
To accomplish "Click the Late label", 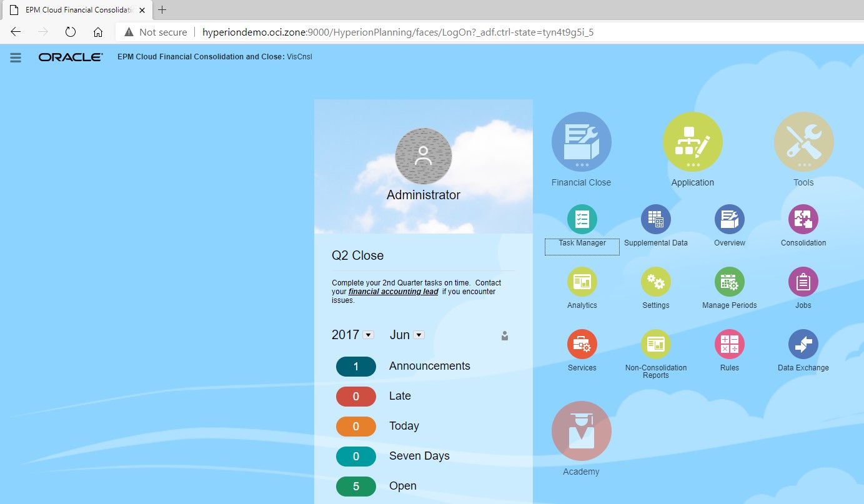I will (400, 396).
